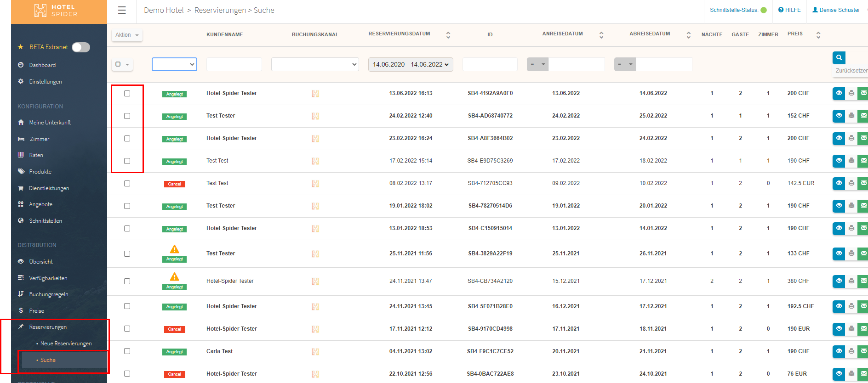868x383 pixels.
Task: Sort by Anreisedatum arrows
Action: pos(601,35)
